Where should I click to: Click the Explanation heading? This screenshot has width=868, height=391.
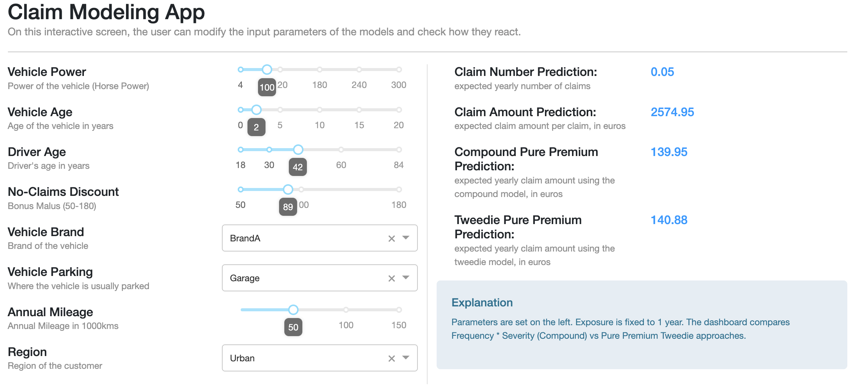[482, 302]
